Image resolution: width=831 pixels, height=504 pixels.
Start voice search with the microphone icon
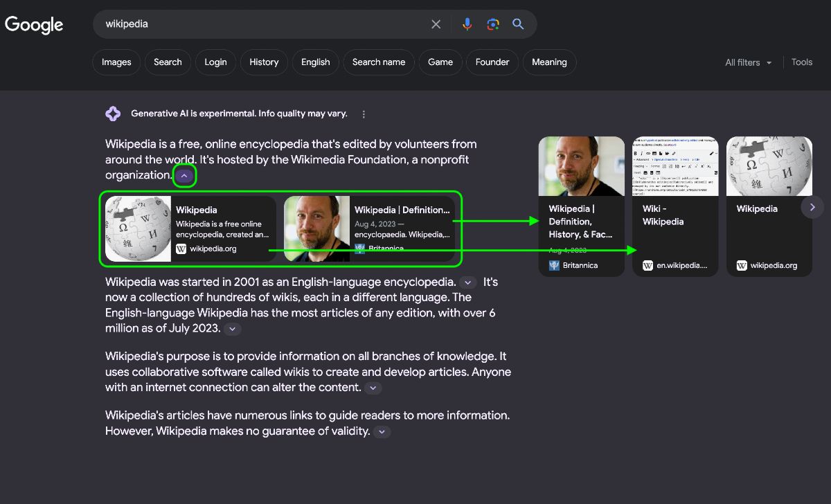(x=467, y=24)
